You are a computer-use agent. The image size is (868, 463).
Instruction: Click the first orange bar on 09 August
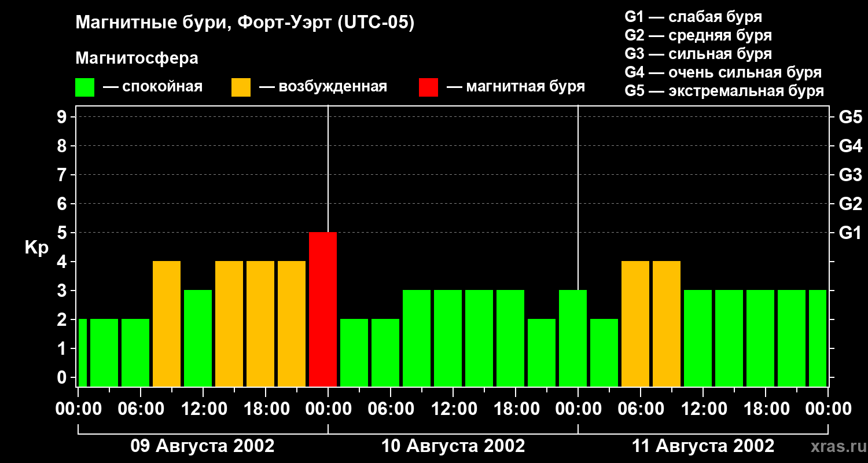[167, 324]
